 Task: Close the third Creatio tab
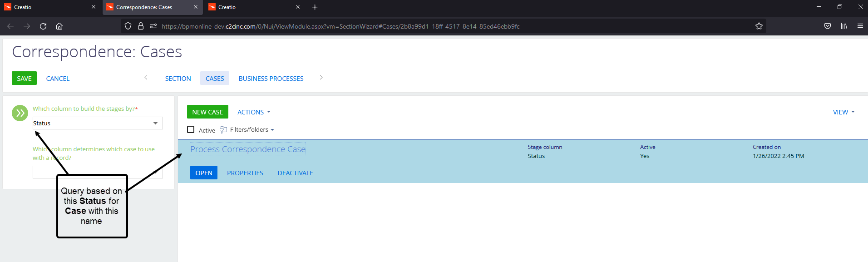[x=298, y=7]
